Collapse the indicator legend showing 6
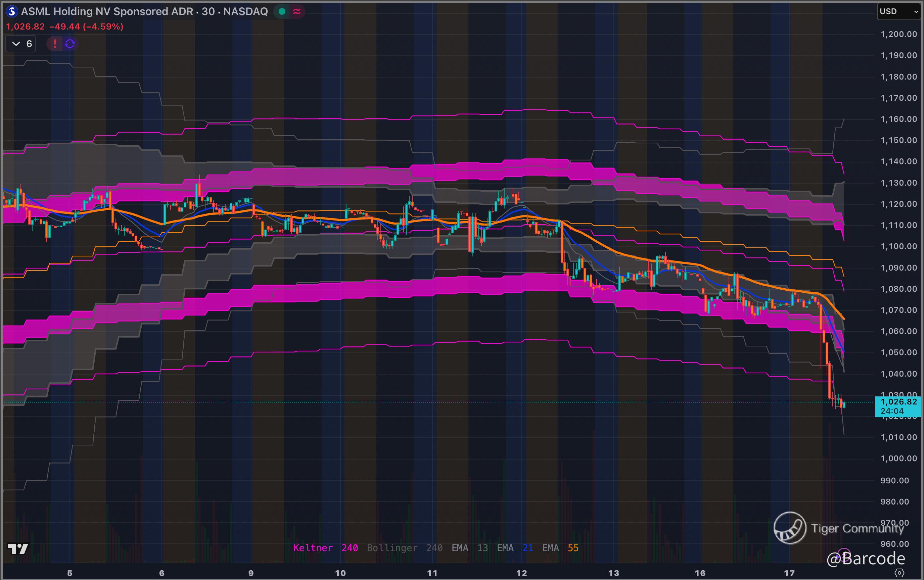This screenshot has width=924, height=580. click(x=21, y=44)
